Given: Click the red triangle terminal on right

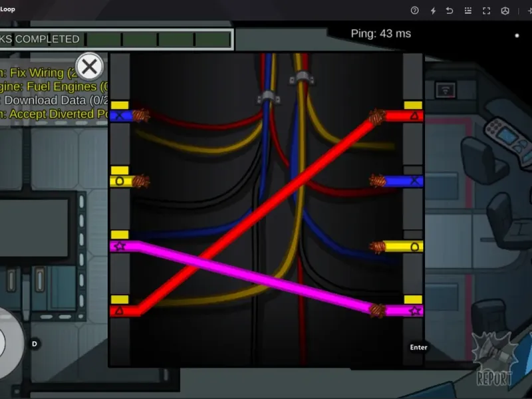Looking at the screenshot, I should coord(396,116).
